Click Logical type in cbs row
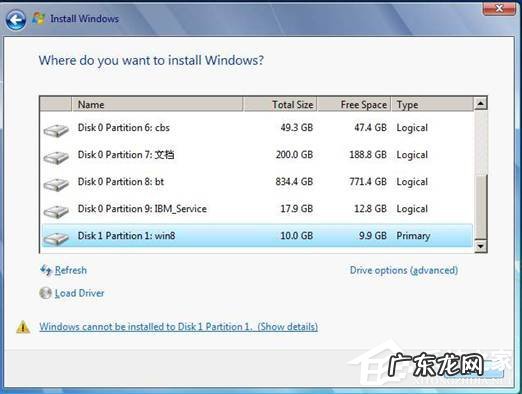The width and height of the screenshot is (522, 394). 412,128
